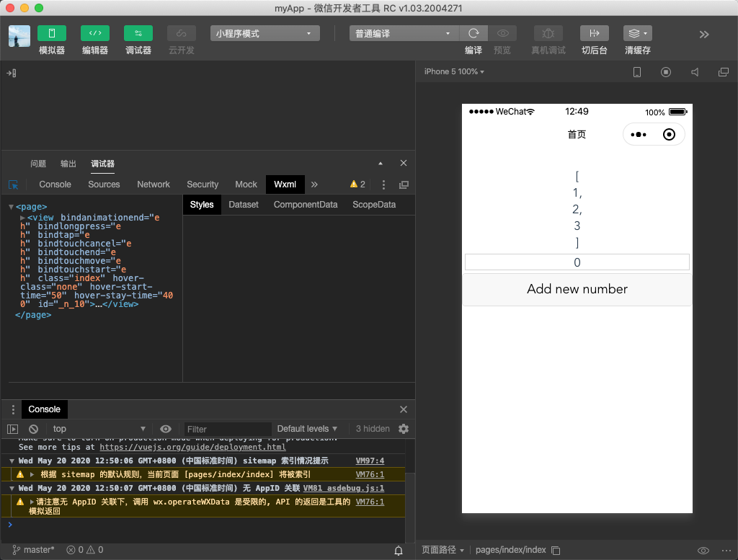Screen dimensions: 738x560
Task: Click the simulator mute speaker icon
Action: (x=695, y=72)
